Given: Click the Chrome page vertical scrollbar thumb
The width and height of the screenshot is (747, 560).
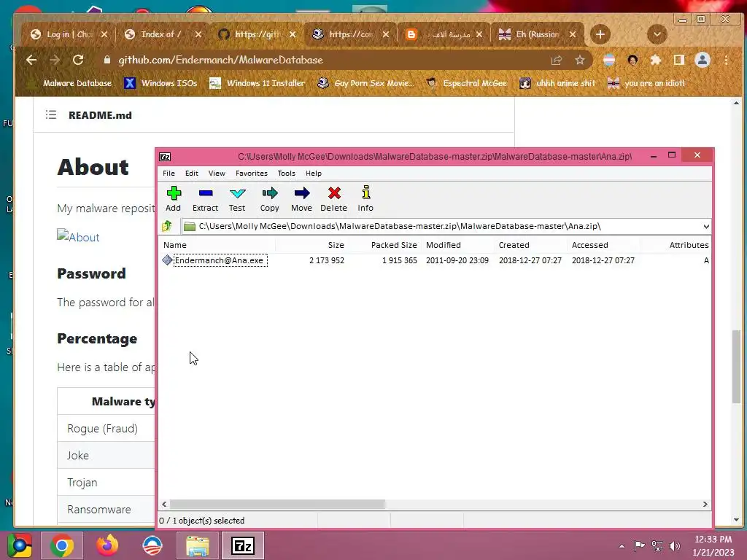Looking at the screenshot, I should coord(737,367).
